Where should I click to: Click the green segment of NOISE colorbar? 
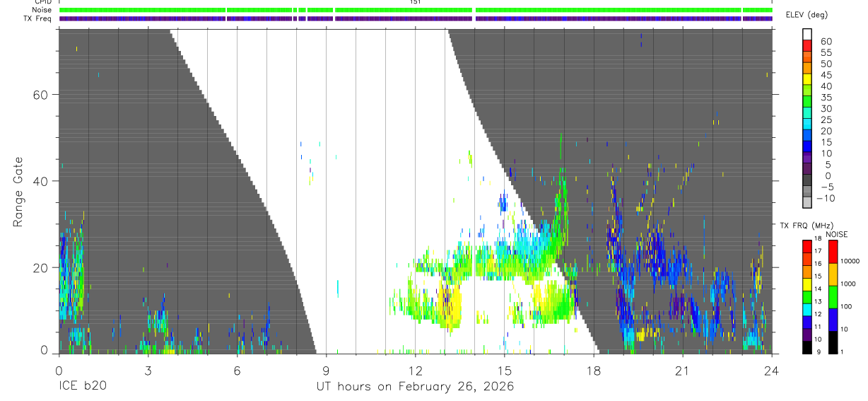(x=833, y=296)
